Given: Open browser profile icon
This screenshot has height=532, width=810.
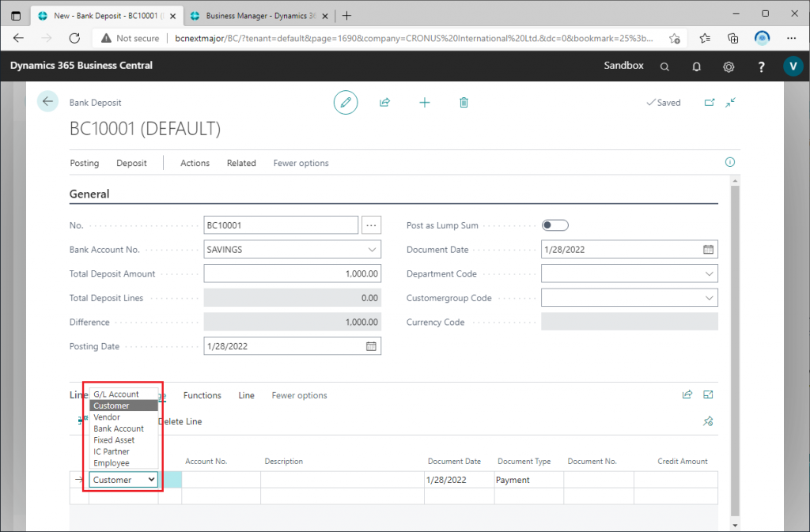Looking at the screenshot, I should click(762, 38).
